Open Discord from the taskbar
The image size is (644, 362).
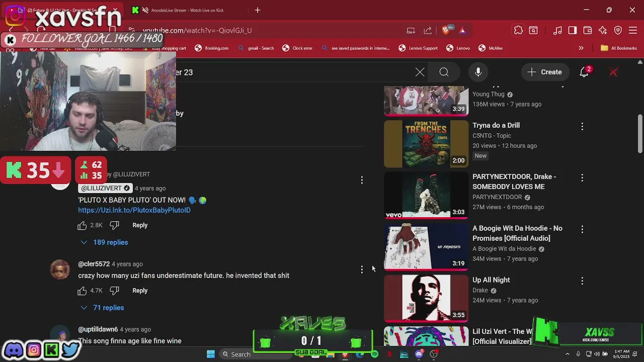tap(419, 354)
